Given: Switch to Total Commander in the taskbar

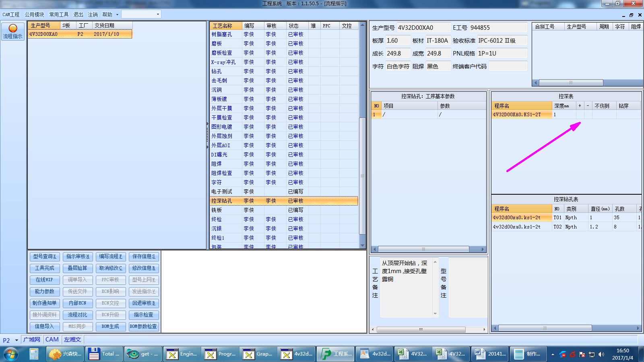Looking at the screenshot, I should 105,354.
